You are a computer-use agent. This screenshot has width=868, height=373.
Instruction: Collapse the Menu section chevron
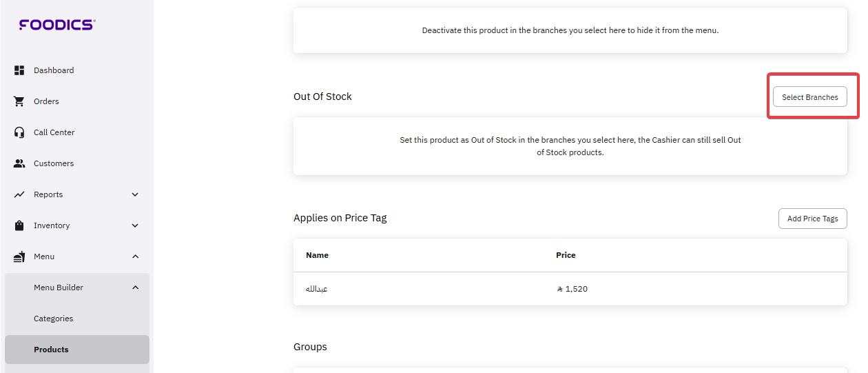coord(135,256)
